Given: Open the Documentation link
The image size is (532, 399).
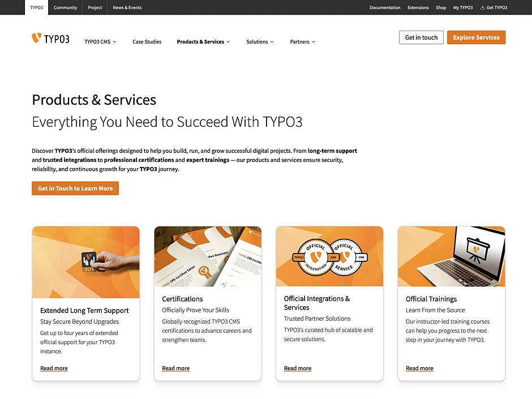Looking at the screenshot, I should 385,7.
